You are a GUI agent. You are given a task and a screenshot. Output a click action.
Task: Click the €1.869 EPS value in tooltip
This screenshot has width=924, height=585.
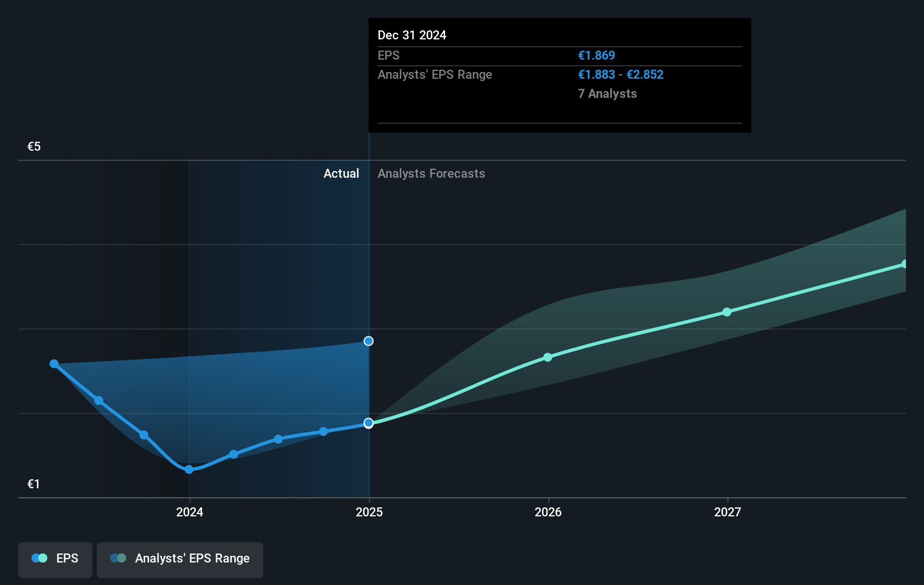[x=596, y=56]
